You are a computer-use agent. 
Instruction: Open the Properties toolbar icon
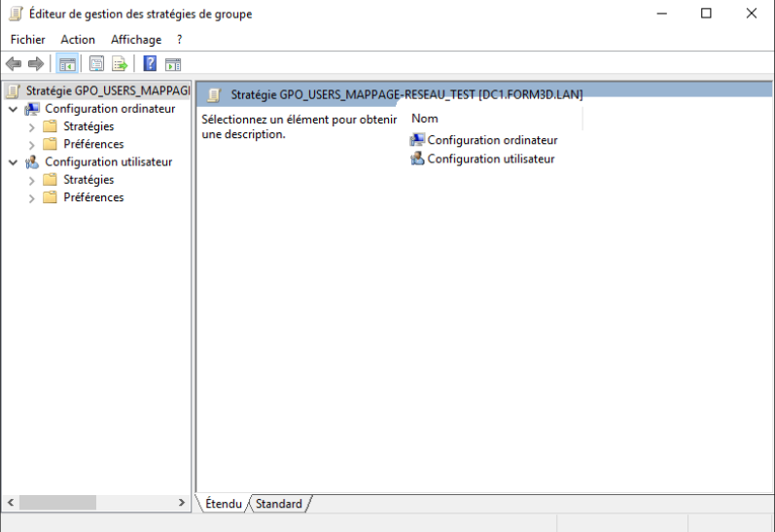click(96, 64)
